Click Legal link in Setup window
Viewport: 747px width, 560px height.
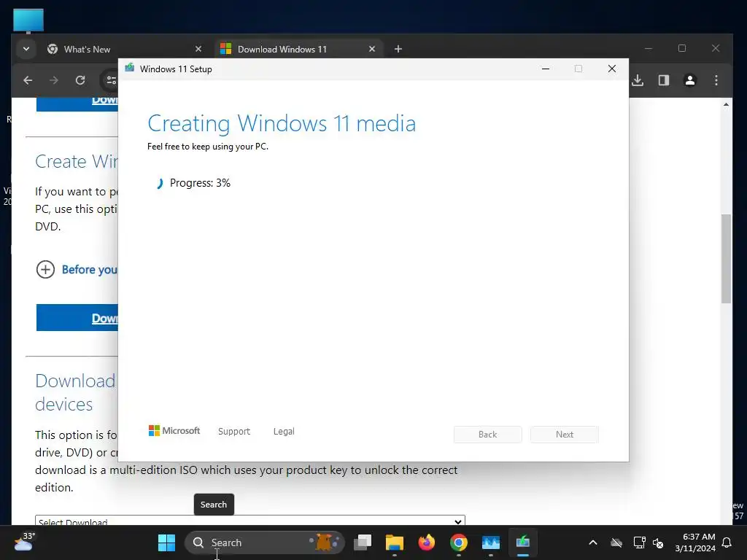coord(284,432)
